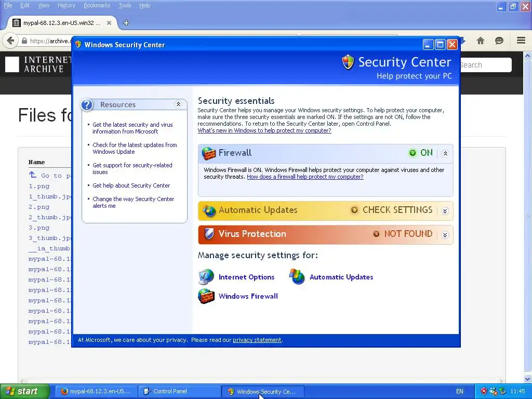The height and width of the screenshot is (399, 532).
Task: Click Check for latest updates from Windows Update
Action: tap(135, 149)
